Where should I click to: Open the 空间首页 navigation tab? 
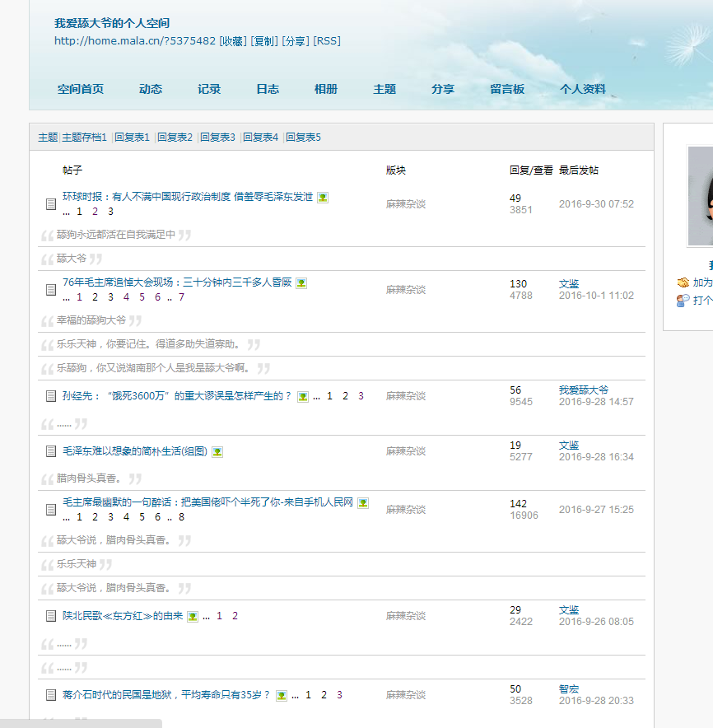(81, 89)
